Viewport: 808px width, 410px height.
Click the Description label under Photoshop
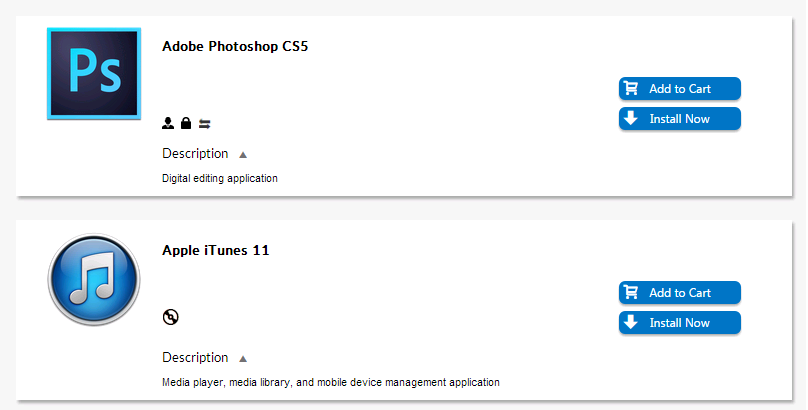(x=195, y=154)
